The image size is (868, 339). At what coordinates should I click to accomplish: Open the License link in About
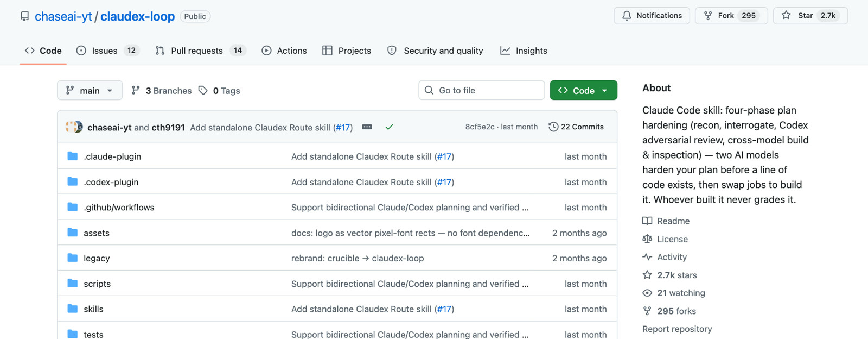(x=665, y=239)
